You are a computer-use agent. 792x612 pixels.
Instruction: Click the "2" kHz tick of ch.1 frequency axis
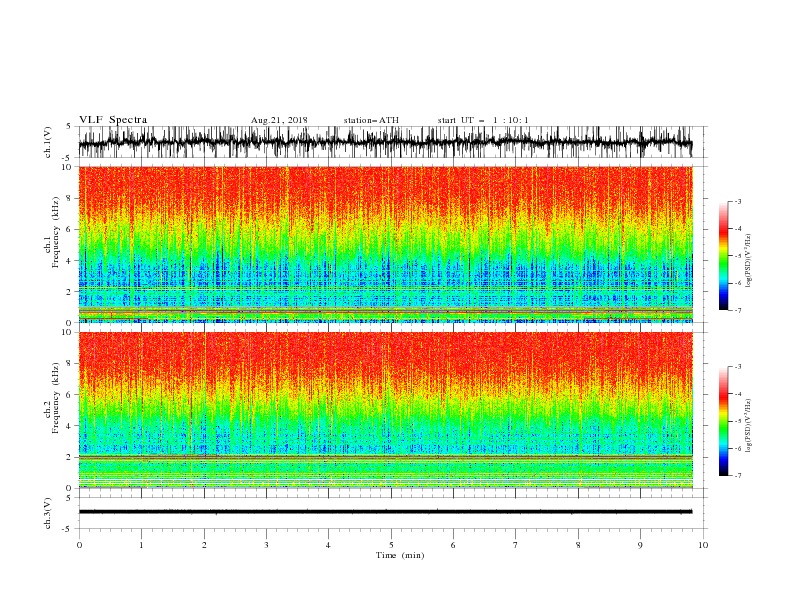70,291
